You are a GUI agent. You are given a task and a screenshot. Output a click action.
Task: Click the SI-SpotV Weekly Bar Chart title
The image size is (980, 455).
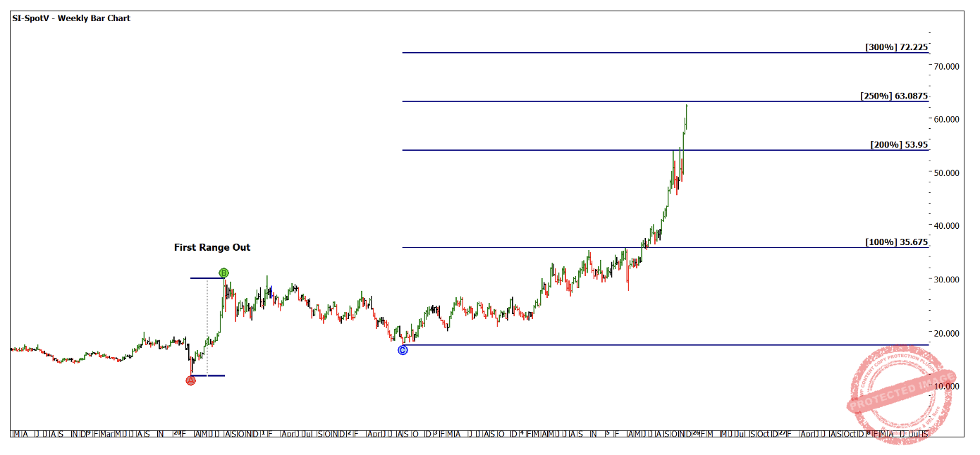tap(71, 18)
